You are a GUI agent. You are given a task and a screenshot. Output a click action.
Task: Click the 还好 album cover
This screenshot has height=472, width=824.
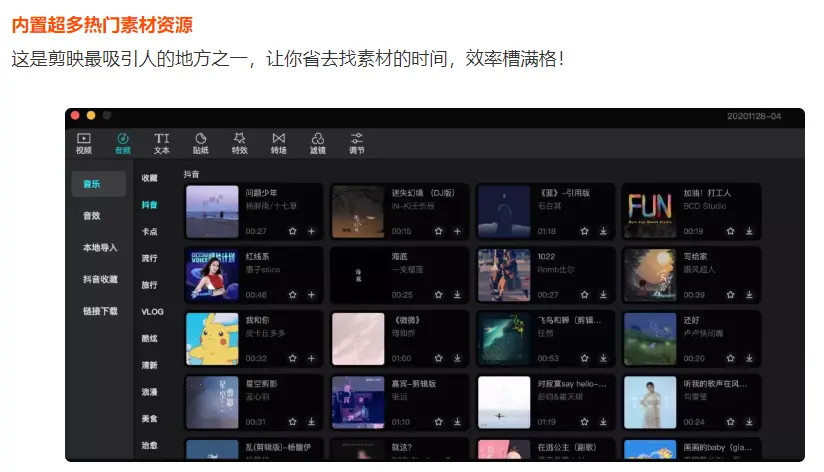(x=650, y=339)
